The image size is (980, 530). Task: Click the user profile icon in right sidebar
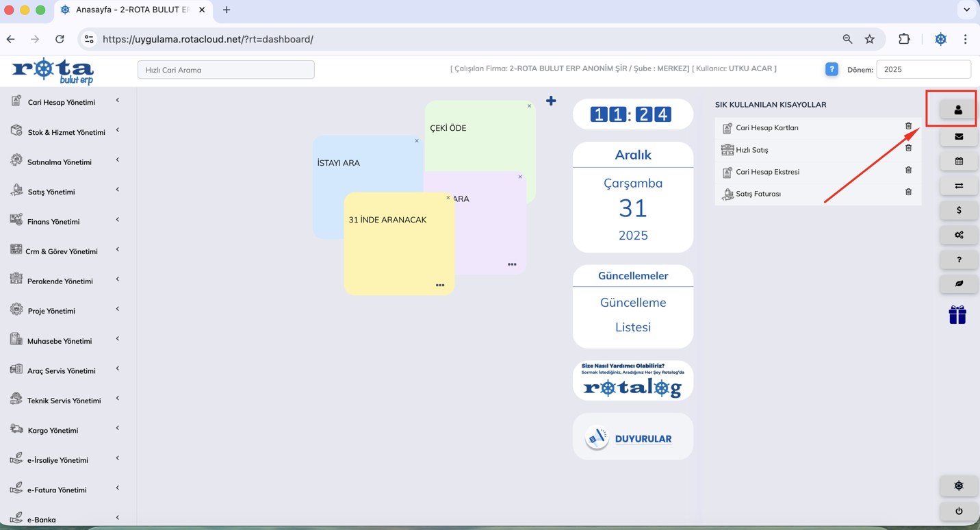coord(958,110)
